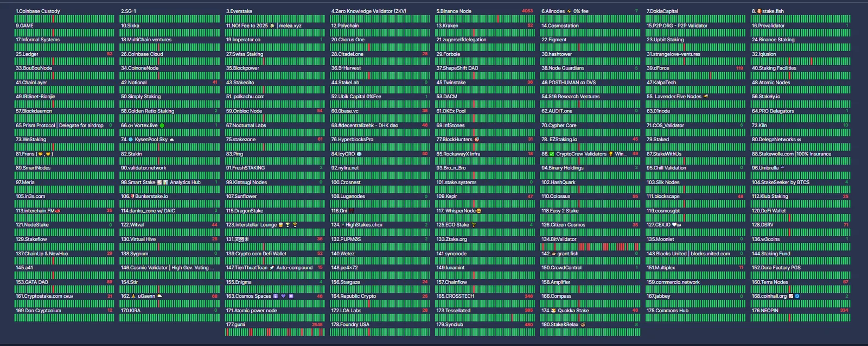Select "15.P2P.ORG - P2P Validator" label
868x346 pixels.
pos(677,26)
